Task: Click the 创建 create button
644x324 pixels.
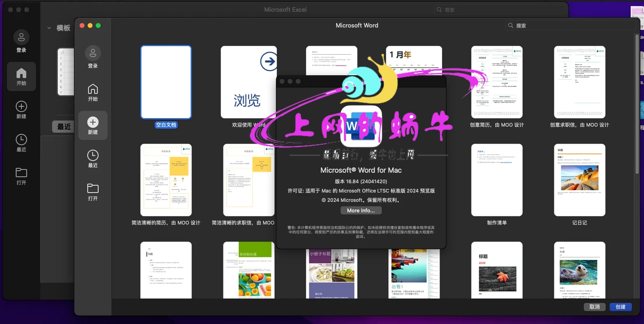Action: coord(621,307)
